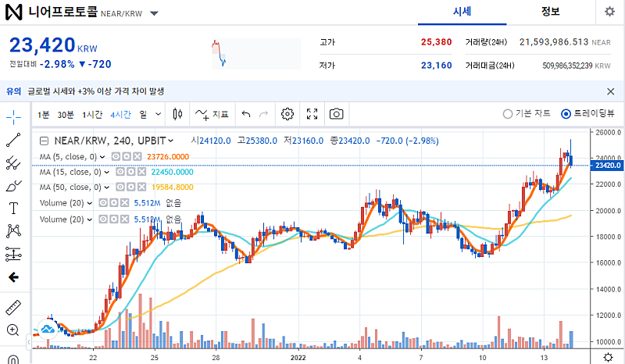Open the indicators 지표 menu
Screen dimensions: 625x364
212,114
